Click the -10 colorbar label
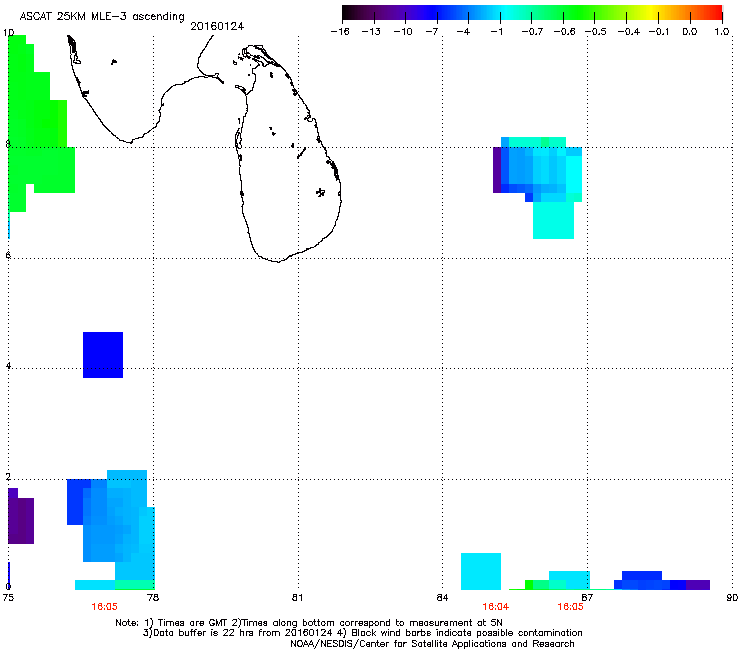740x650 pixels. coord(403,32)
